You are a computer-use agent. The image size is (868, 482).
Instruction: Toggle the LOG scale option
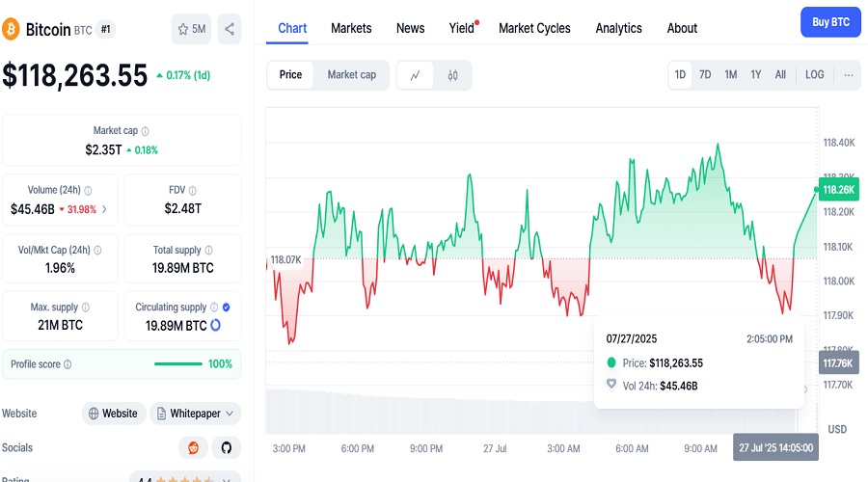[814, 74]
